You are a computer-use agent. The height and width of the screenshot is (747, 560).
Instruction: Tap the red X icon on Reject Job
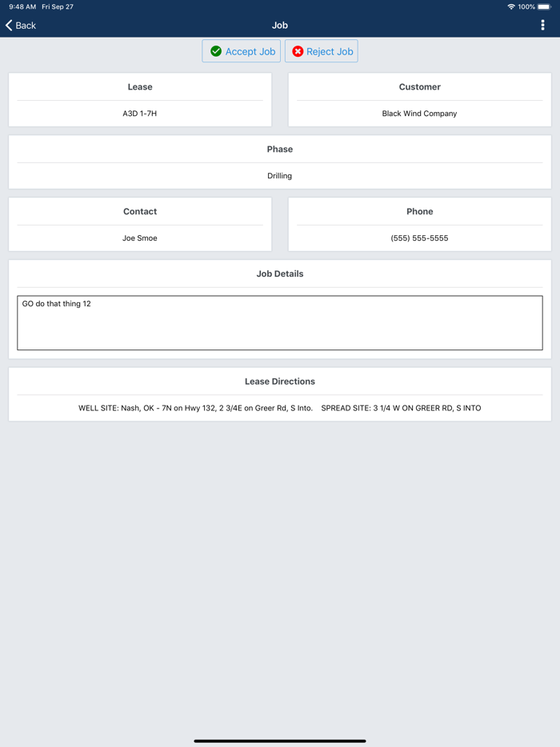pyautogui.click(x=298, y=50)
